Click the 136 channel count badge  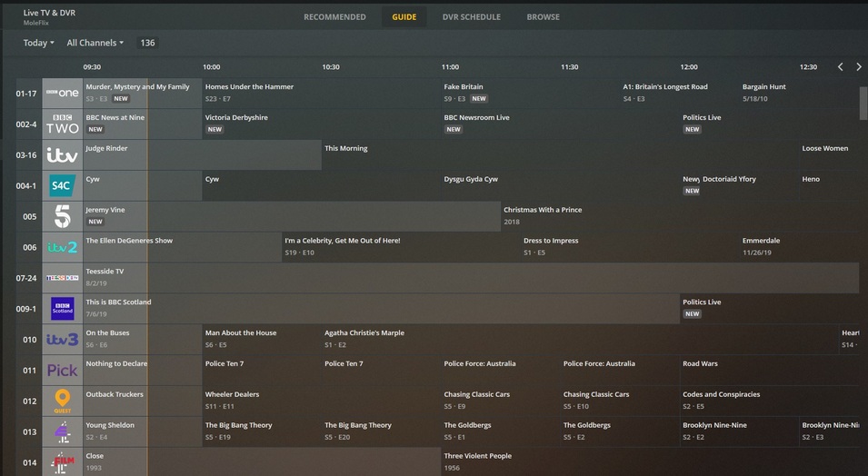[x=148, y=43]
